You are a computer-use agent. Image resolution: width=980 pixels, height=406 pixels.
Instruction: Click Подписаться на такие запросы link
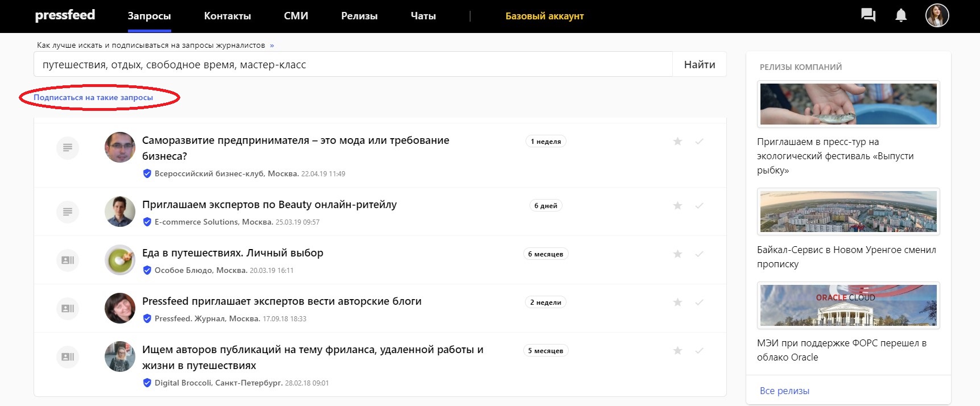pos(93,98)
